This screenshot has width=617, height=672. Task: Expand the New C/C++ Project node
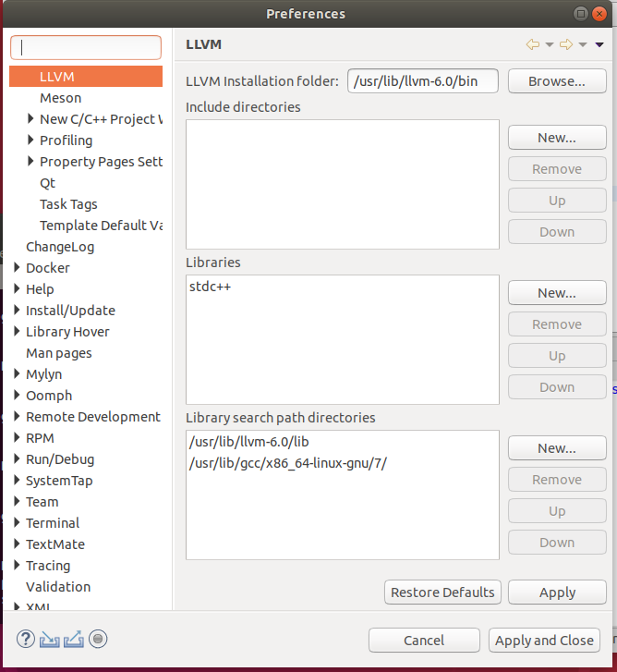[x=30, y=118]
